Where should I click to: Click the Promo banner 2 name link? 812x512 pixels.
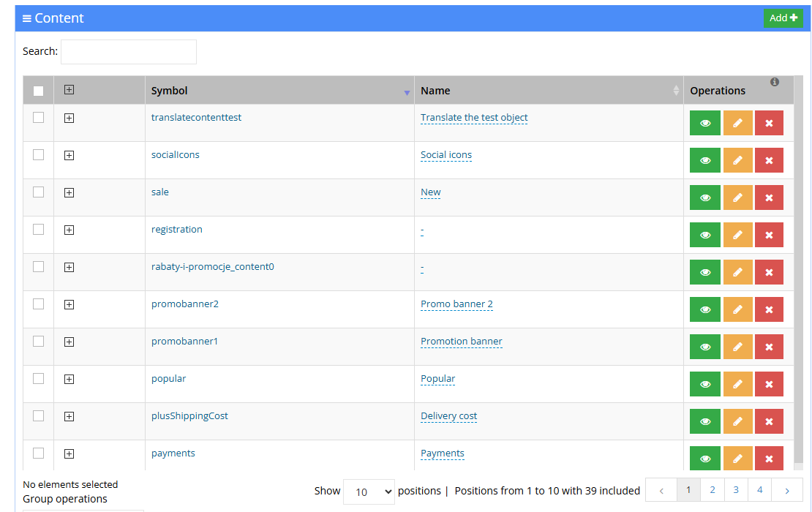[x=456, y=304]
